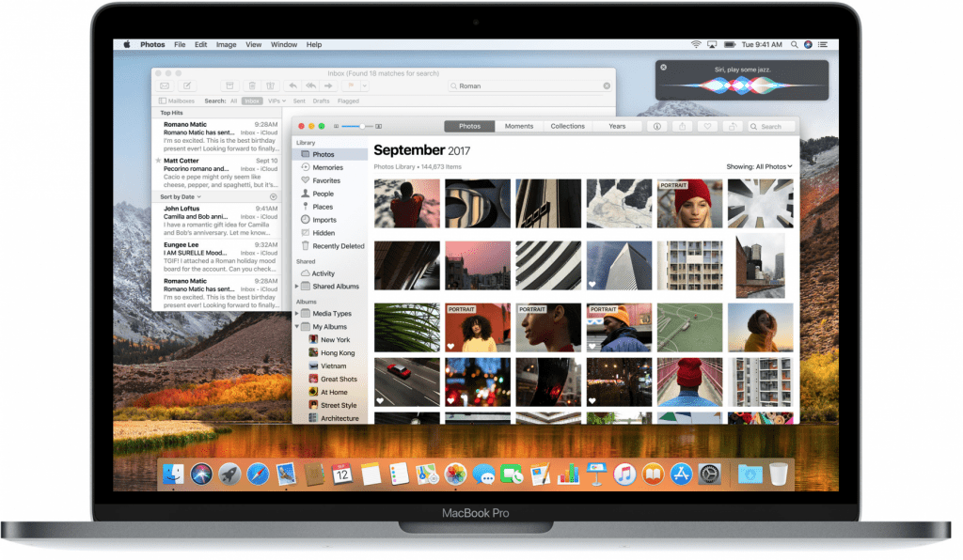Open Maps from the dock
The width and height of the screenshot is (963, 560).
click(x=427, y=474)
